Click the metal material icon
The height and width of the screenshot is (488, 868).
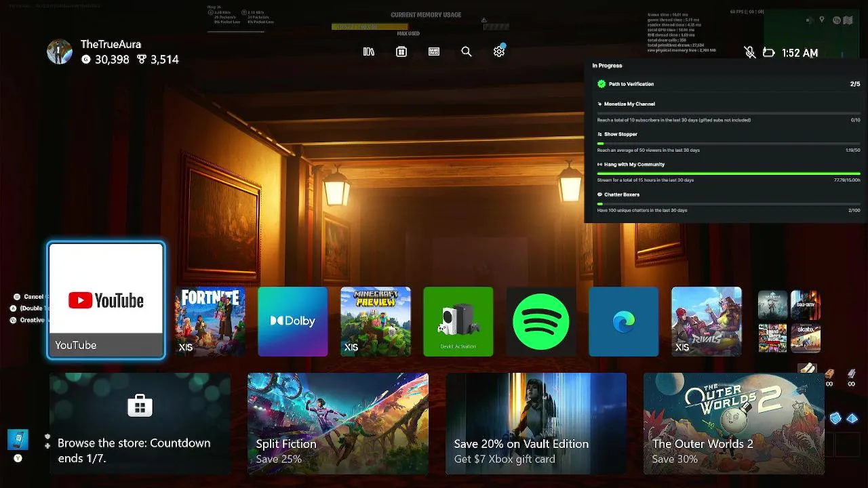point(852,374)
